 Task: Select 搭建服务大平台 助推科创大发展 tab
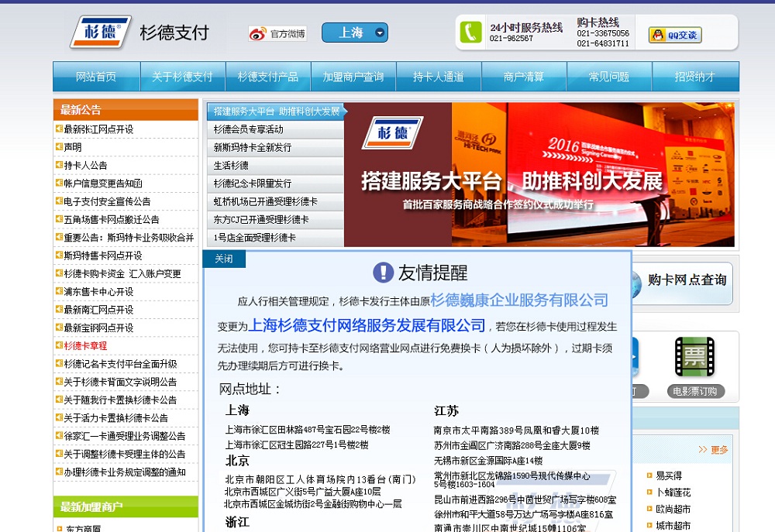tap(276, 112)
